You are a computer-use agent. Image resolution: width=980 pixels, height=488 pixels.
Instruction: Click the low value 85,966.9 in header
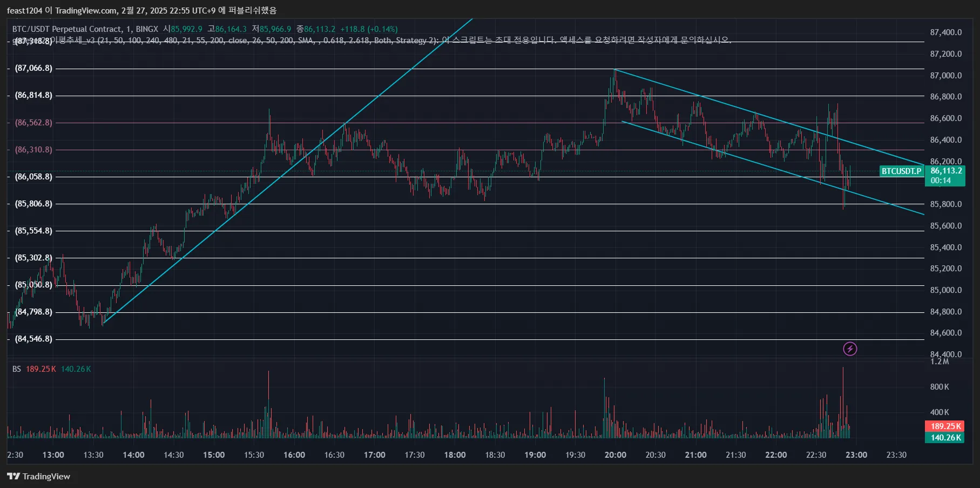(275, 29)
